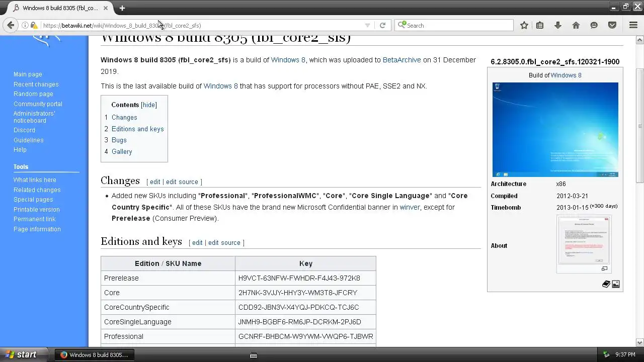Image resolution: width=644 pixels, height=362 pixels.
Task: Open the Windows 8 desktop screenshot thumbnail
Action: [x=555, y=130]
